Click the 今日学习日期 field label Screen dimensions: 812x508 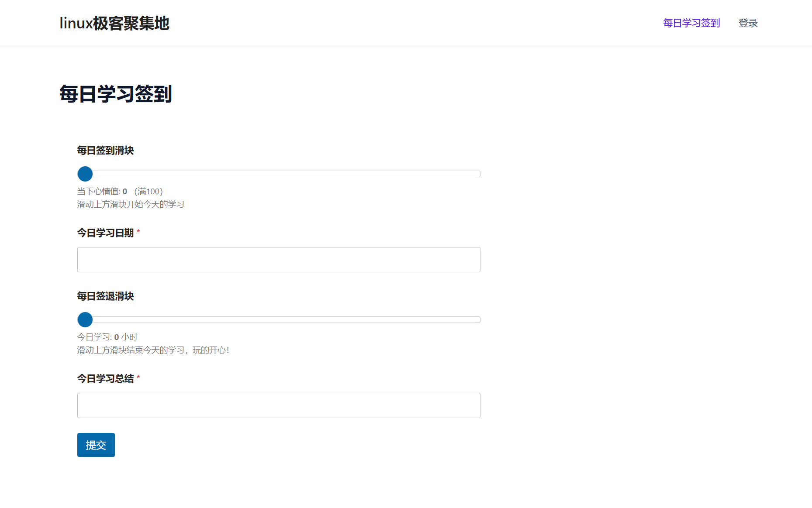pos(105,233)
